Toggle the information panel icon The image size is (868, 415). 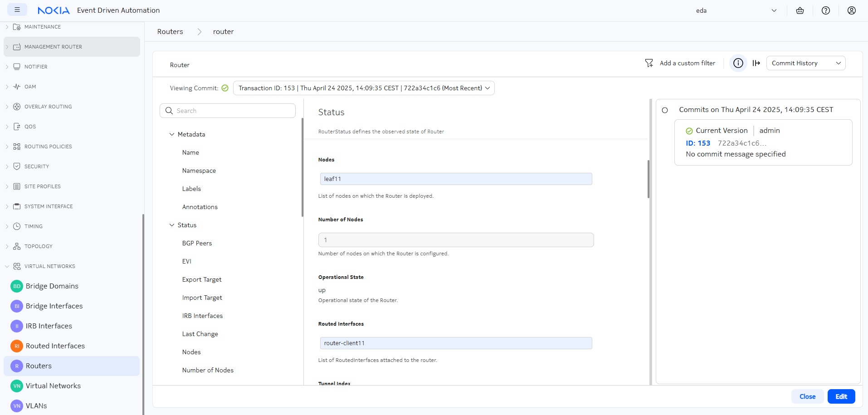click(x=738, y=63)
